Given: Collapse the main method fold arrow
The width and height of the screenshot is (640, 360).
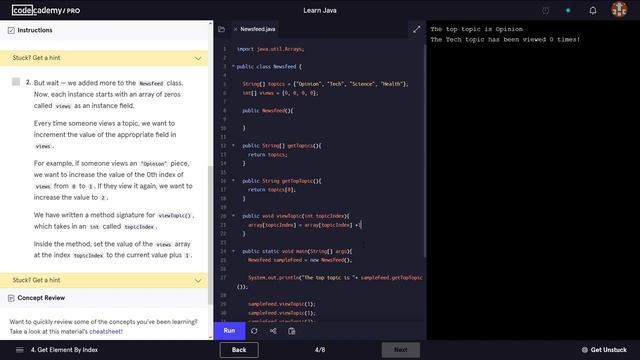Looking at the screenshot, I should click(233, 251).
